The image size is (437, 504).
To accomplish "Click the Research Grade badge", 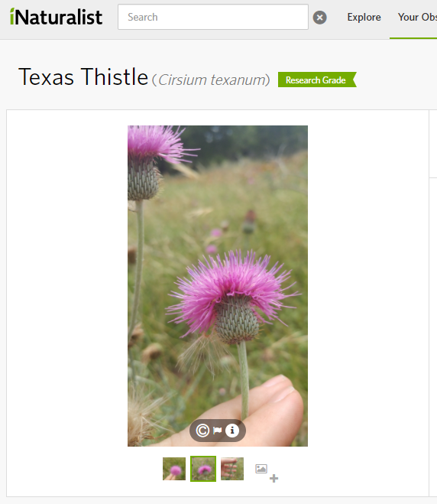I will [317, 80].
